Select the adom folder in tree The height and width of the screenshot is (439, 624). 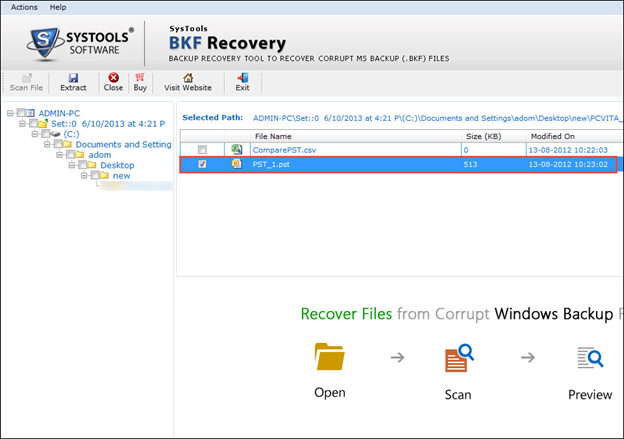click(x=99, y=155)
